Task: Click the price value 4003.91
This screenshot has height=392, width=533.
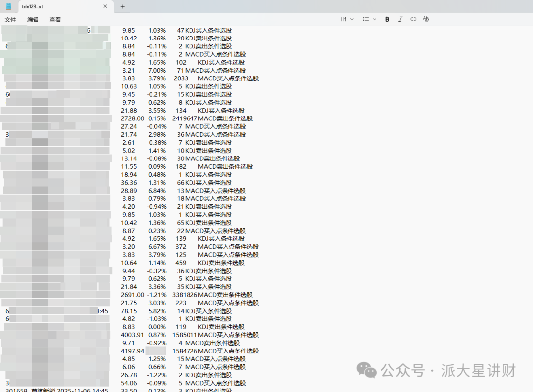Action: click(132, 335)
